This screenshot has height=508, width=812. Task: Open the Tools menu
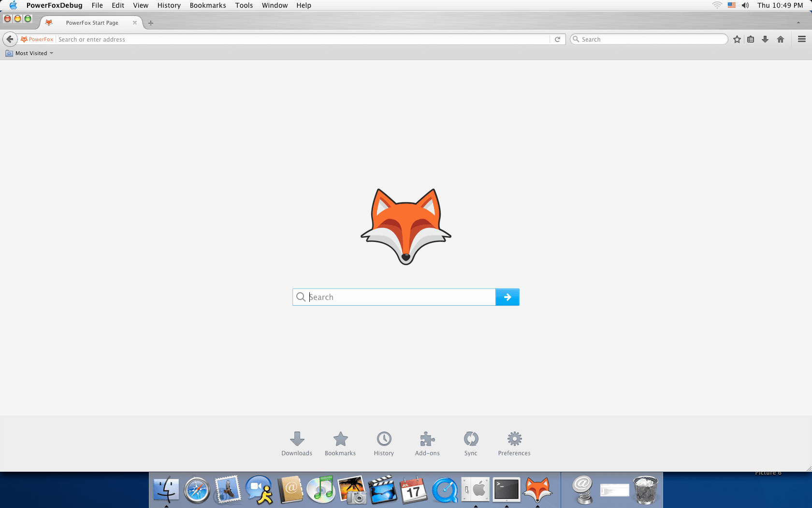[244, 5]
